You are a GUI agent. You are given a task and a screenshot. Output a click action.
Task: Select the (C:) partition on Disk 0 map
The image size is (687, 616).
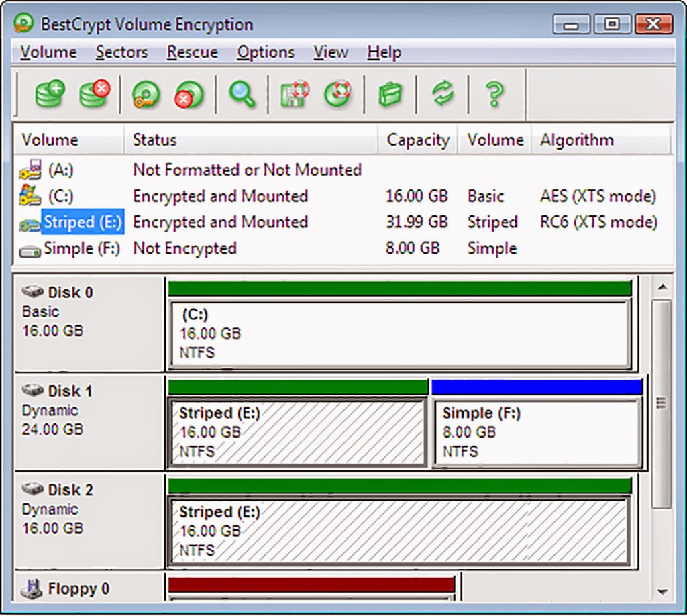pos(400,334)
